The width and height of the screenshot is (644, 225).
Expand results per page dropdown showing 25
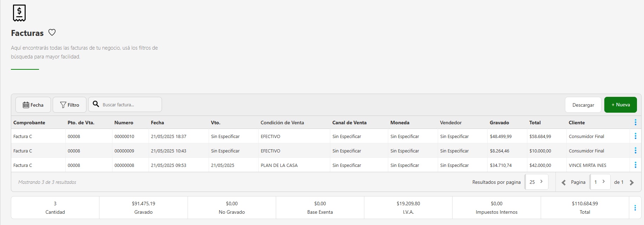536,182
